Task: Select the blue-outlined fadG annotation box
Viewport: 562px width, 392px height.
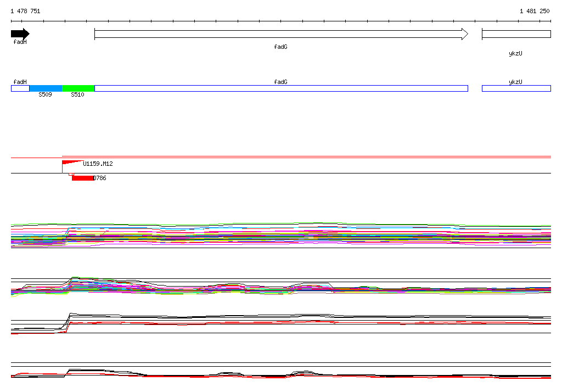Action: click(x=282, y=88)
